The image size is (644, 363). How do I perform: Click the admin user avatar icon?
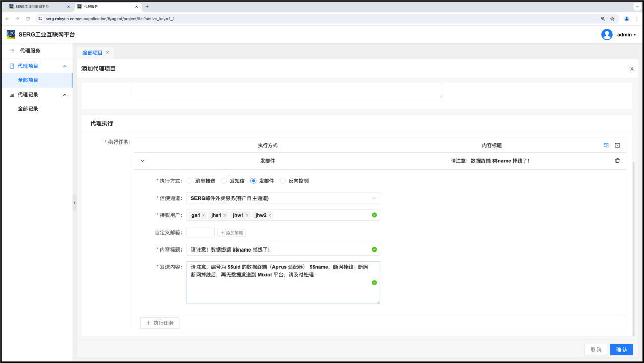[607, 35]
